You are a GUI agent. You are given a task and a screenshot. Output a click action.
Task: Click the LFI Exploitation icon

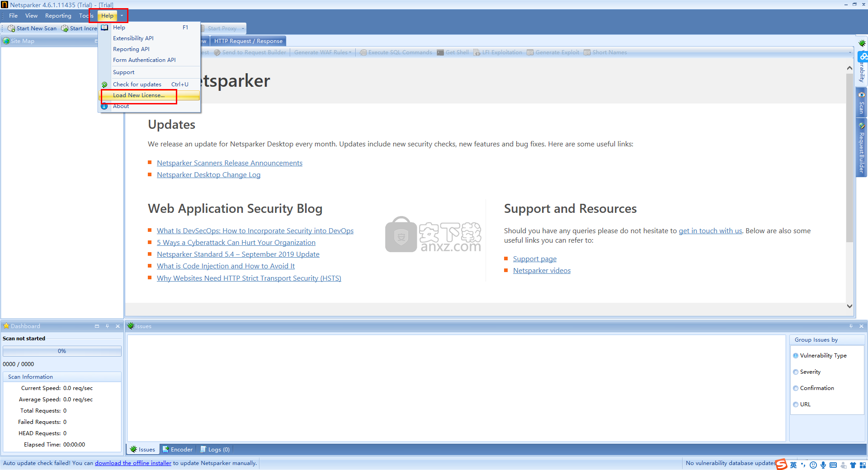tap(477, 52)
